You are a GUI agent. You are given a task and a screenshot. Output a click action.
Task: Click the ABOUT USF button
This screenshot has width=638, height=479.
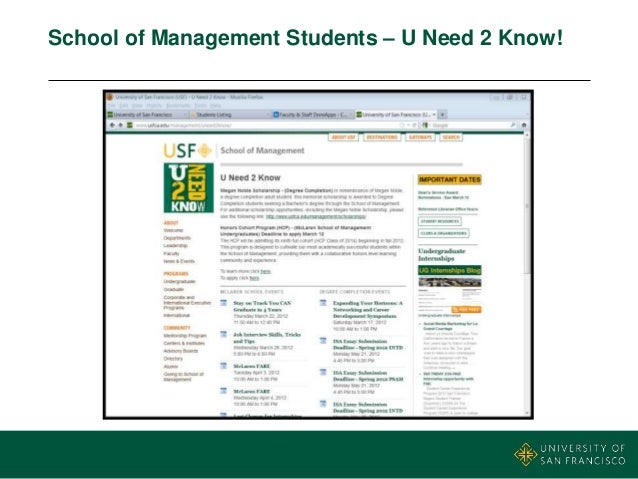(x=343, y=138)
